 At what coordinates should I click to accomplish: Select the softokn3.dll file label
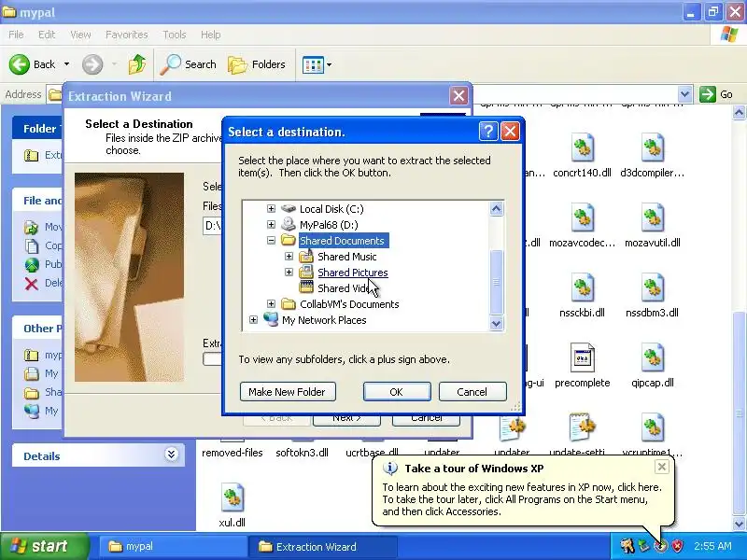(x=302, y=453)
